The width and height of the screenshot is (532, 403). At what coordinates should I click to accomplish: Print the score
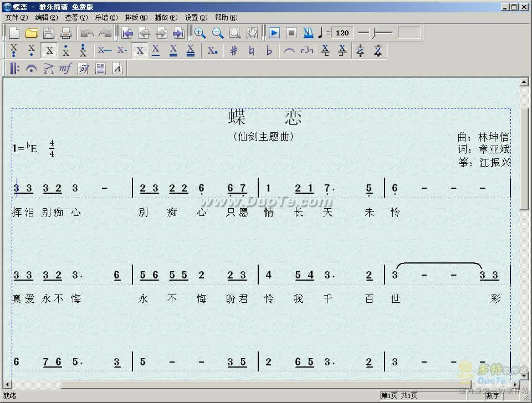click(x=65, y=33)
